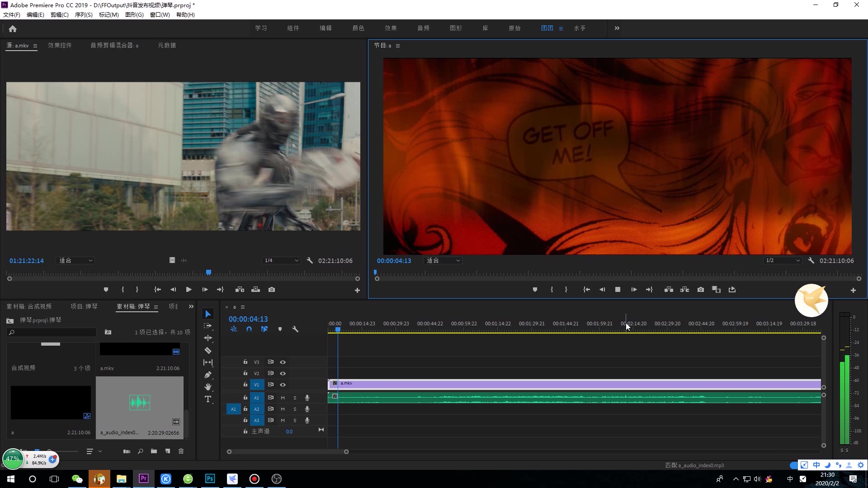The image size is (868, 488).
Task: Switch to 音频 workspace
Action: pyautogui.click(x=424, y=28)
